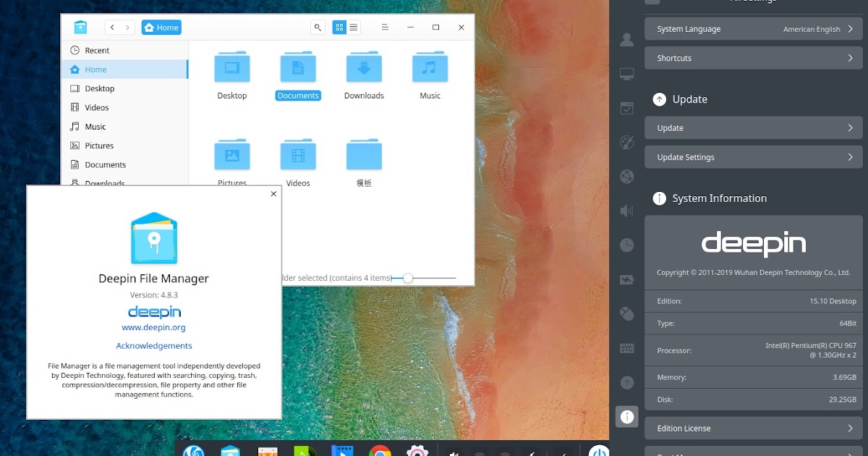
Task: Click the Update section heading
Action: (689, 99)
